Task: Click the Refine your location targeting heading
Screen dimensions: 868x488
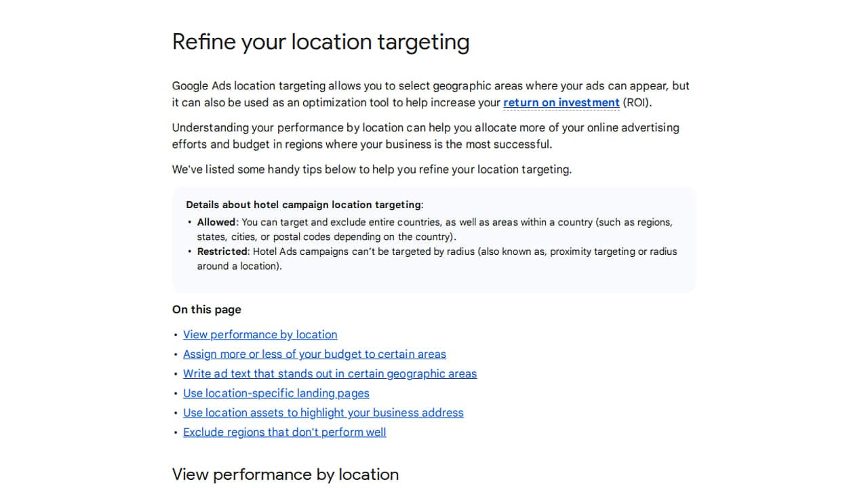Action: [x=321, y=42]
